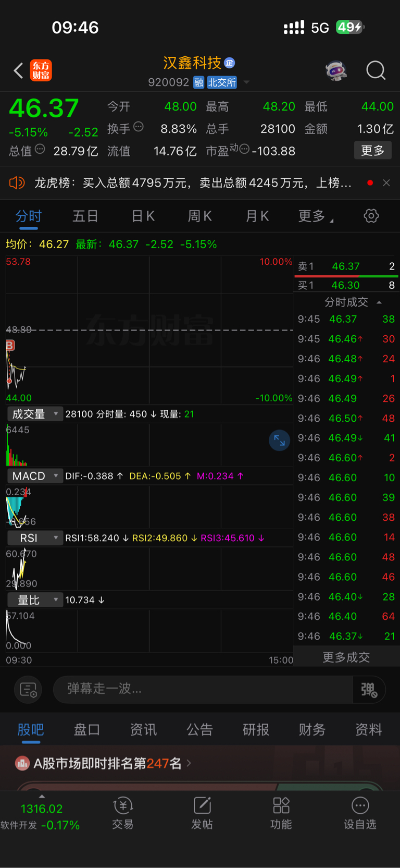The width and height of the screenshot is (400, 868).
Task: Open the 量比 indicator dropdown
Action: coord(35,600)
